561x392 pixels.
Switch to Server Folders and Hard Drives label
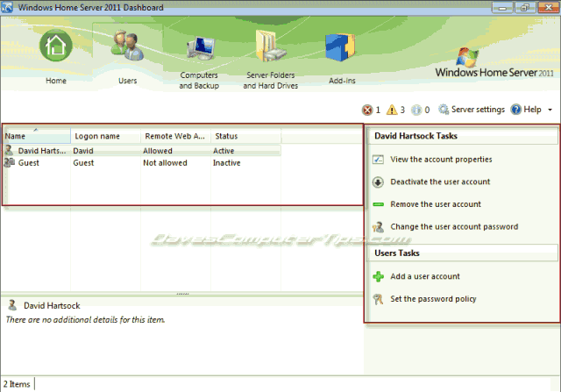(x=271, y=80)
